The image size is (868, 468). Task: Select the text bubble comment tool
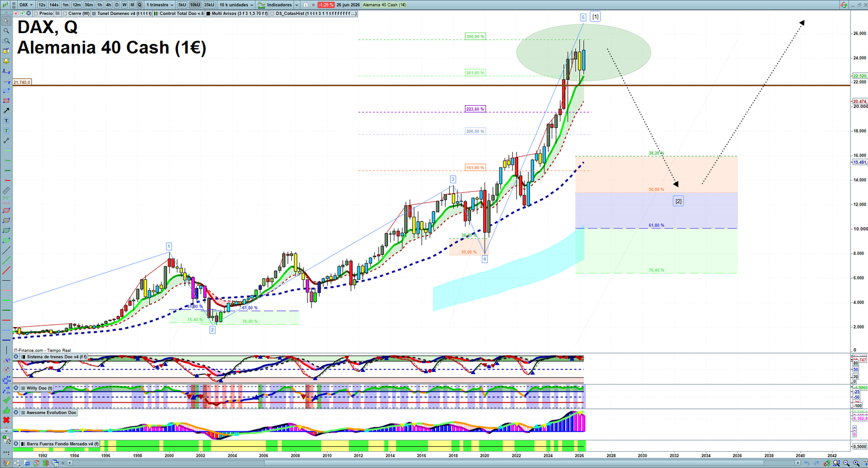pos(7,131)
